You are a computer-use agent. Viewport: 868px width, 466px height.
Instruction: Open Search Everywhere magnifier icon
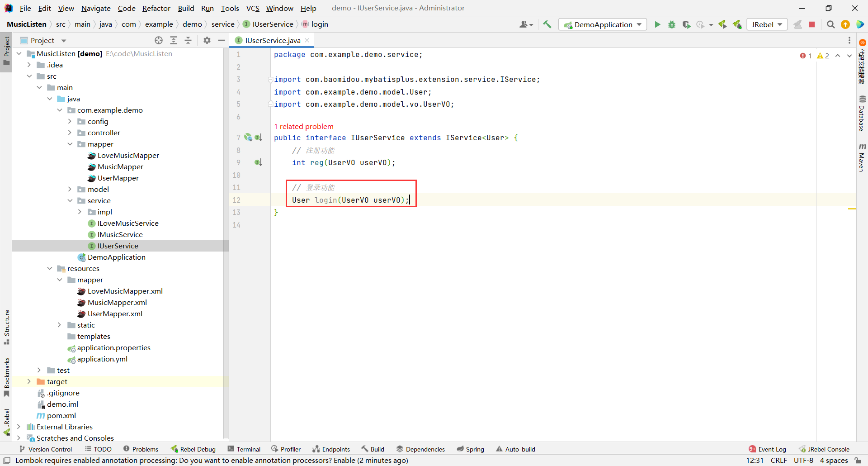click(x=830, y=24)
